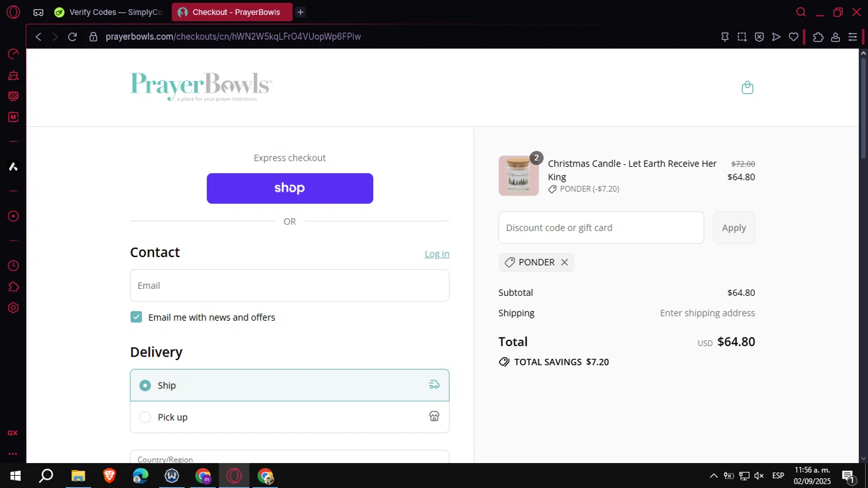Apply the discount code
This screenshot has height=488, width=868.
coord(734,228)
